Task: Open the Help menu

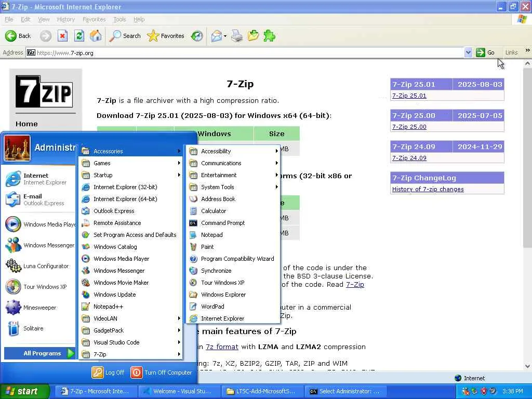Action: point(139,19)
